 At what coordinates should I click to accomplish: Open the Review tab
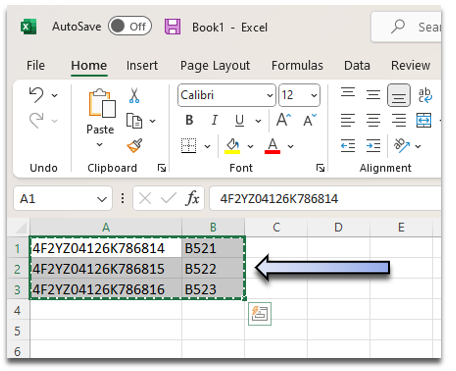coord(410,65)
